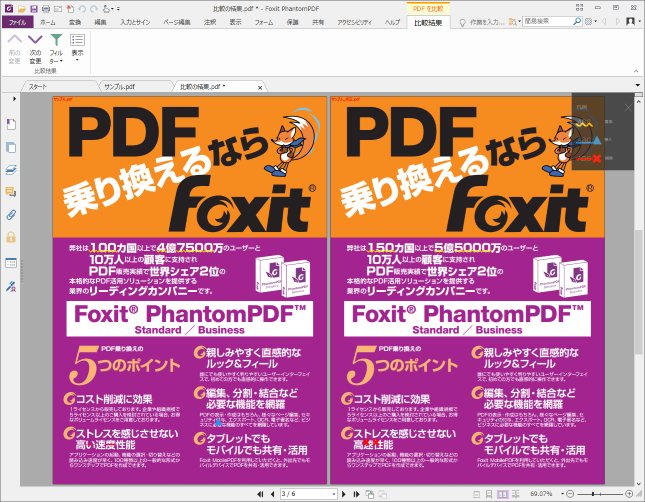
Task: Open the bookmarks panel in left sidebar
Action: tap(11, 124)
